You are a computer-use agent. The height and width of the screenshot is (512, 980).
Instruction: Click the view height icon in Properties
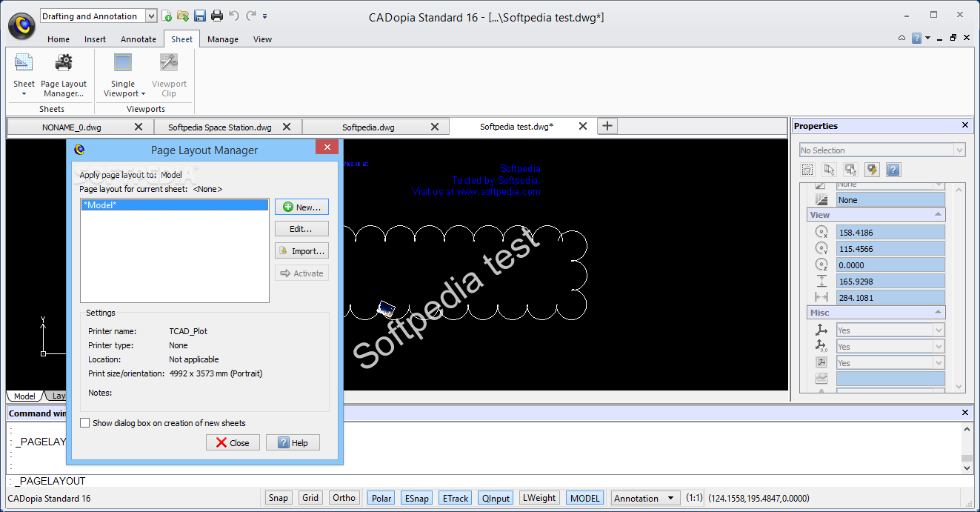point(821,281)
